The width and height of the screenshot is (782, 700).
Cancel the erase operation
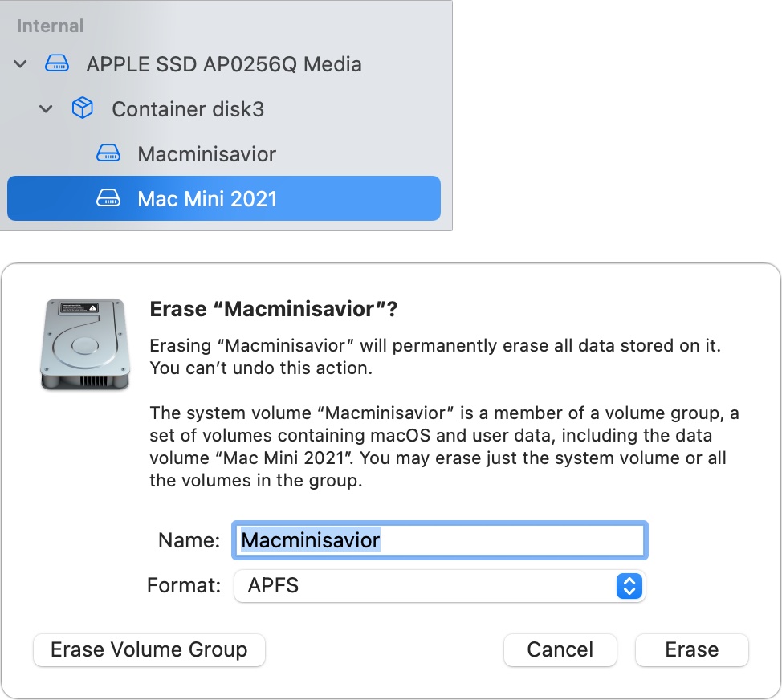pos(560,649)
